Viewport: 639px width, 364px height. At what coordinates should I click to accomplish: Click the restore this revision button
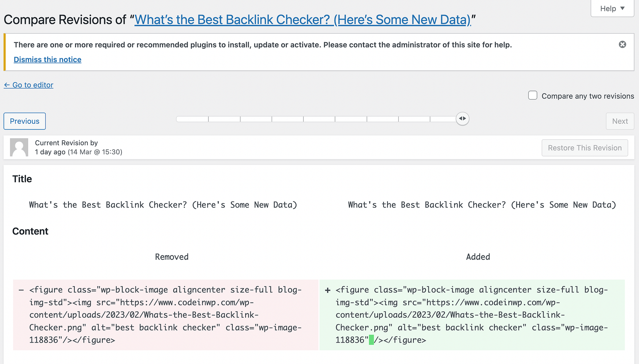click(585, 148)
